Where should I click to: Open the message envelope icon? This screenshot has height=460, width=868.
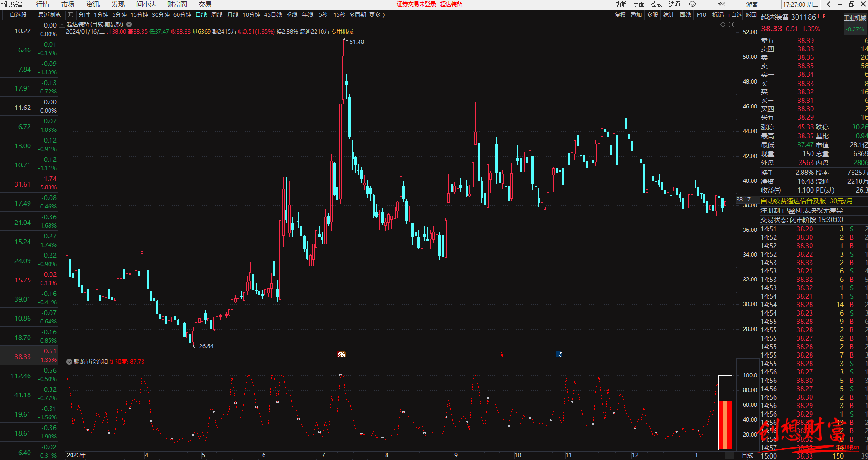click(x=722, y=4)
